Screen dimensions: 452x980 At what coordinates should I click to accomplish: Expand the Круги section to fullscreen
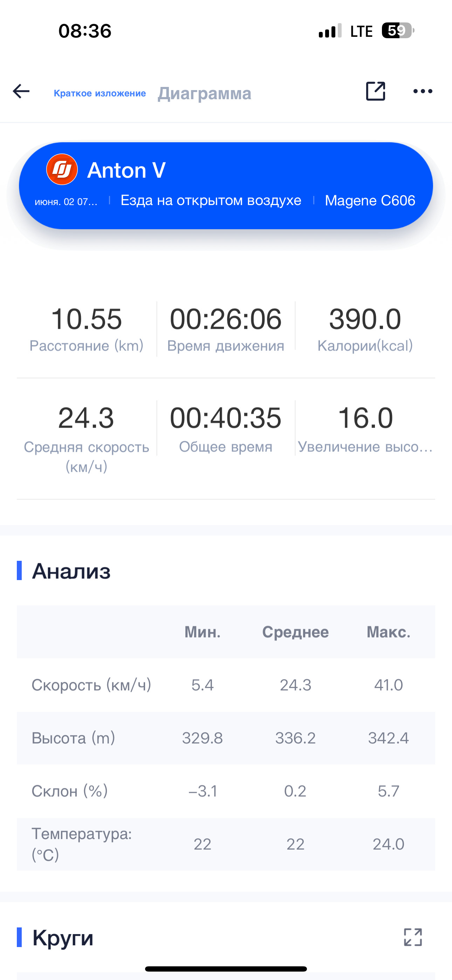click(413, 937)
